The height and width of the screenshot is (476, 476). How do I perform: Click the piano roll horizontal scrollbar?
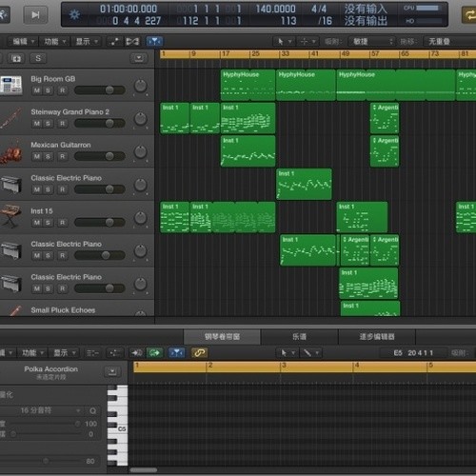144,470
